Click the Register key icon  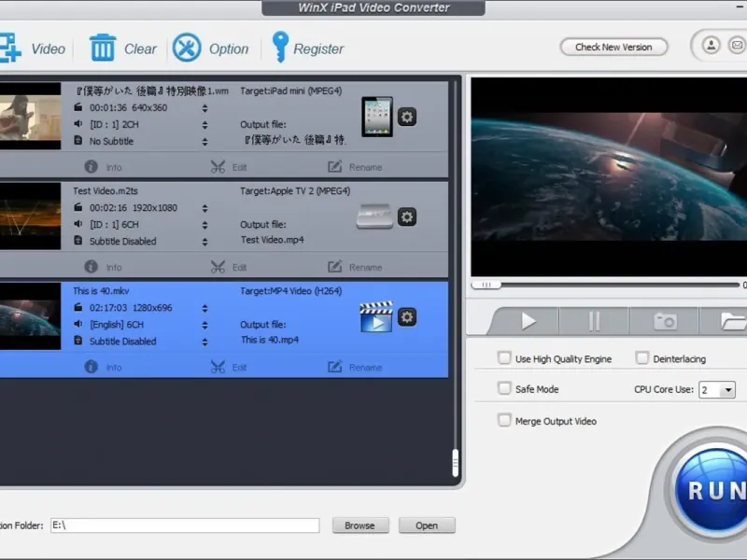(279, 47)
